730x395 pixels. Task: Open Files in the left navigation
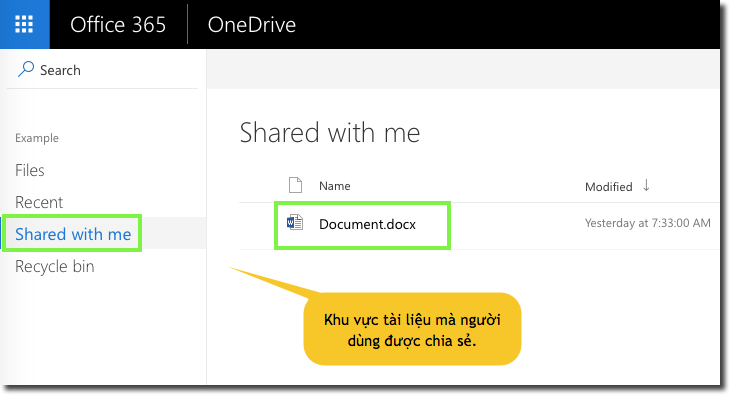click(x=30, y=170)
